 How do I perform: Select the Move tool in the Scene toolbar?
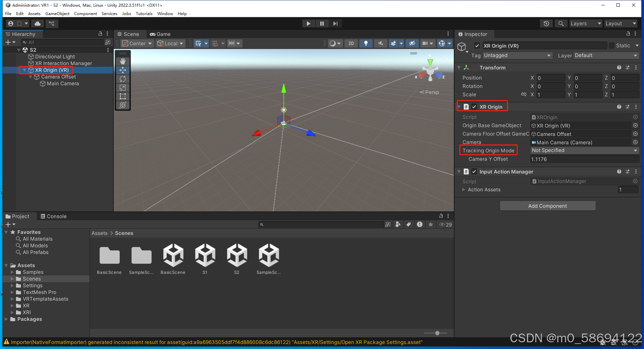[122, 70]
